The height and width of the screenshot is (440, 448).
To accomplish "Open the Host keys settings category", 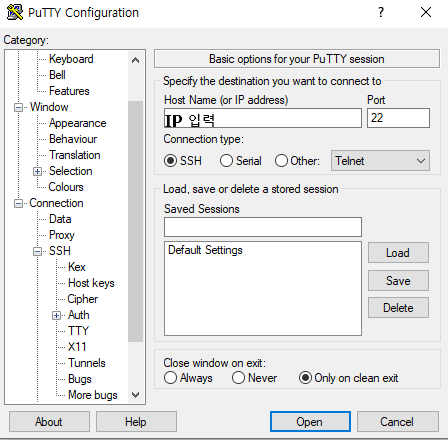I will pyautogui.click(x=91, y=283).
